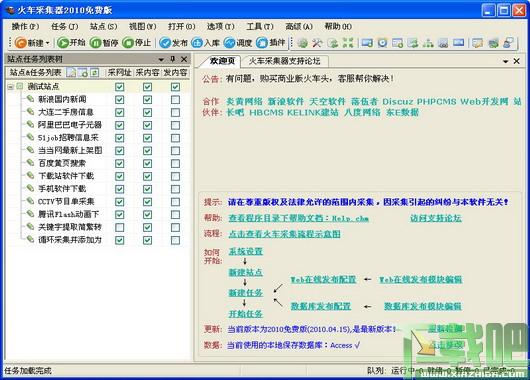This screenshot has width=530, height=380.
Task: Open the Help.chm help document link
Action: [298, 218]
